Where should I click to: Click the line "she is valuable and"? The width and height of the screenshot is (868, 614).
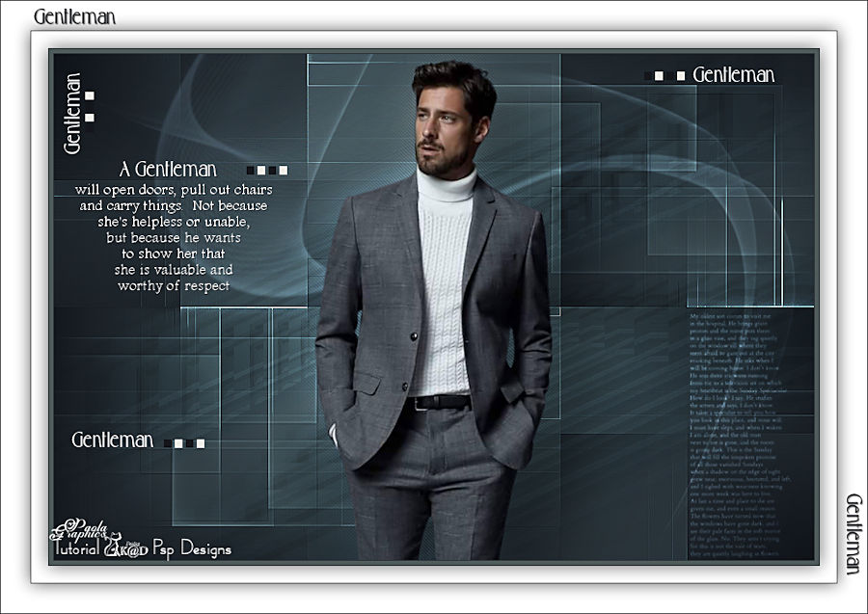point(174,270)
